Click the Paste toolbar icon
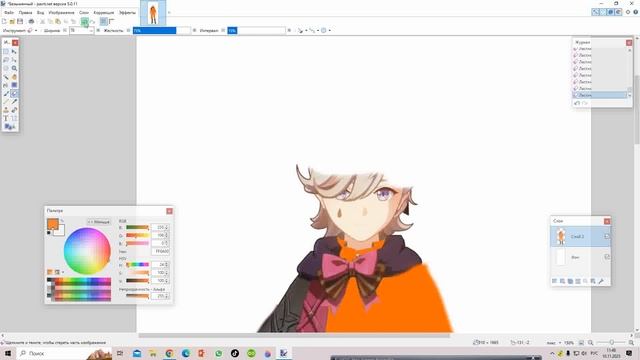Screen dimensions: 640x360 tap(58, 21)
